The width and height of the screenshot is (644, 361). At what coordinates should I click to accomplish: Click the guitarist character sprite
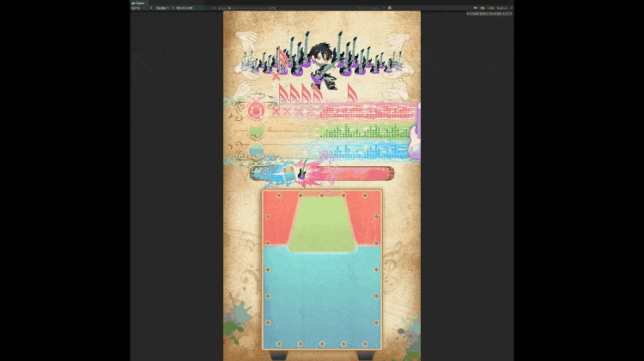(x=321, y=62)
